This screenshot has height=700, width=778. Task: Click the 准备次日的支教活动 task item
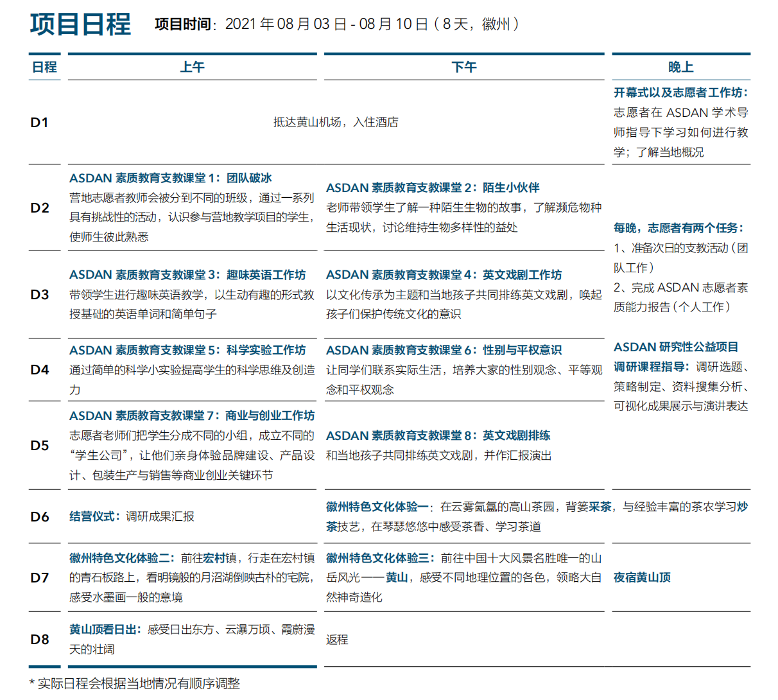coord(680,258)
